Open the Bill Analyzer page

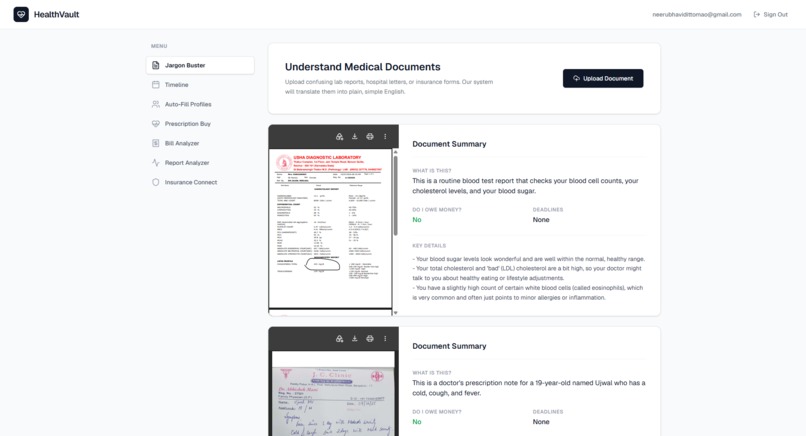click(x=200, y=143)
